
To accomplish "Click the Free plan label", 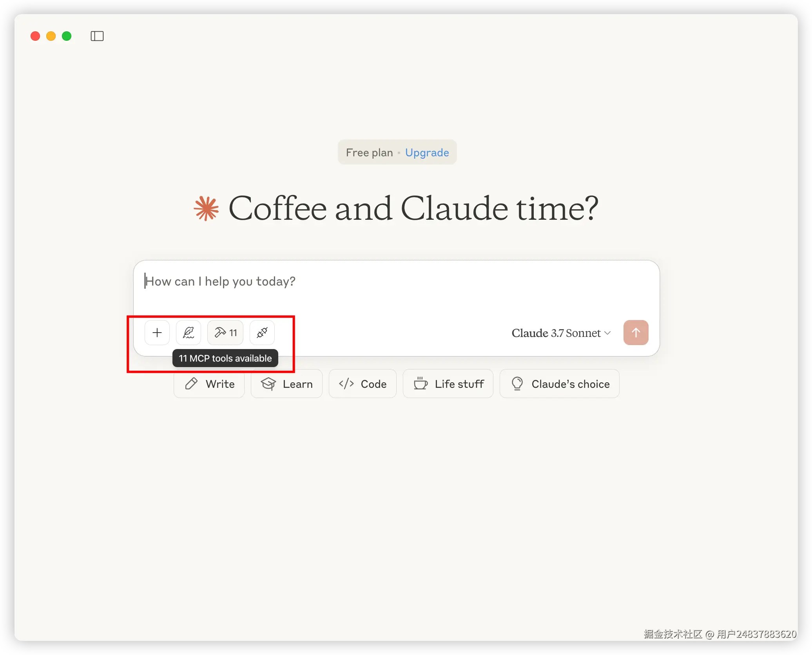I will 369,152.
